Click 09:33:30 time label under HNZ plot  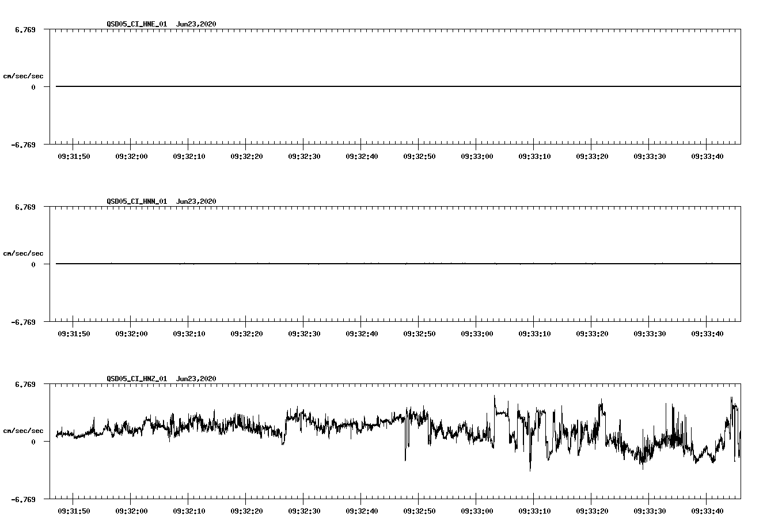(x=650, y=511)
